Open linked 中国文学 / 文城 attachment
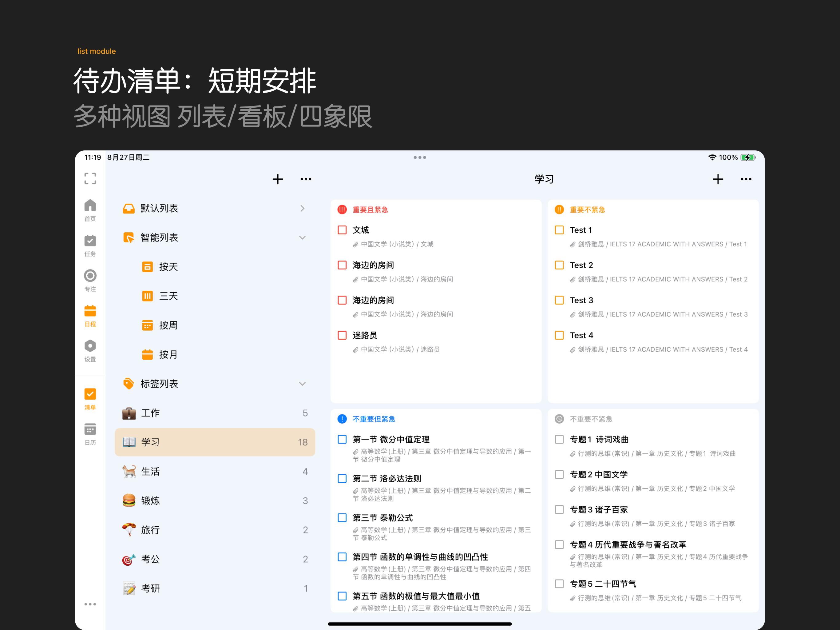Screen dimensions: 840x630 click(394, 244)
